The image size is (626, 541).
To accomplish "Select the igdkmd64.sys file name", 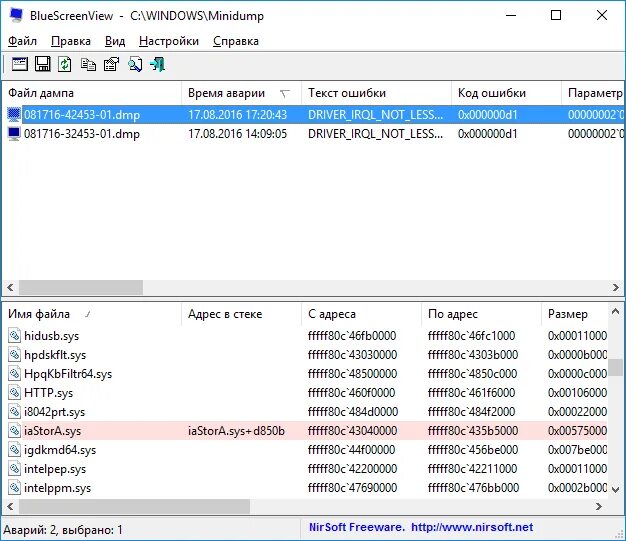I will click(x=60, y=450).
